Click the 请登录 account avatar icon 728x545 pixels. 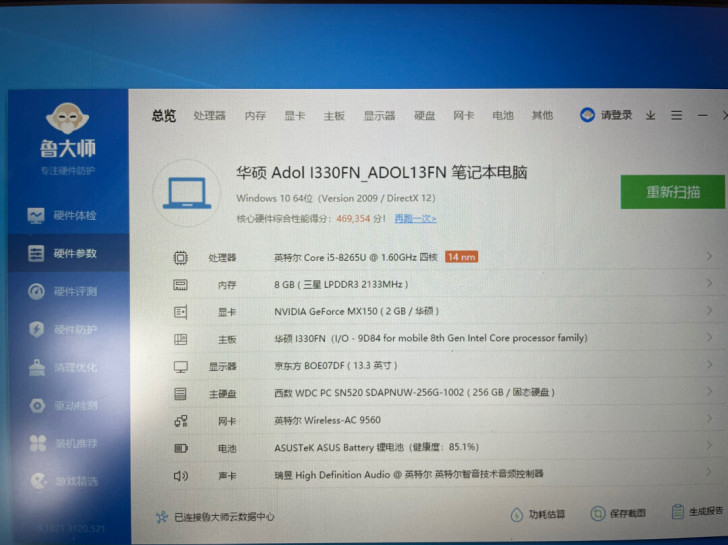click(x=587, y=115)
